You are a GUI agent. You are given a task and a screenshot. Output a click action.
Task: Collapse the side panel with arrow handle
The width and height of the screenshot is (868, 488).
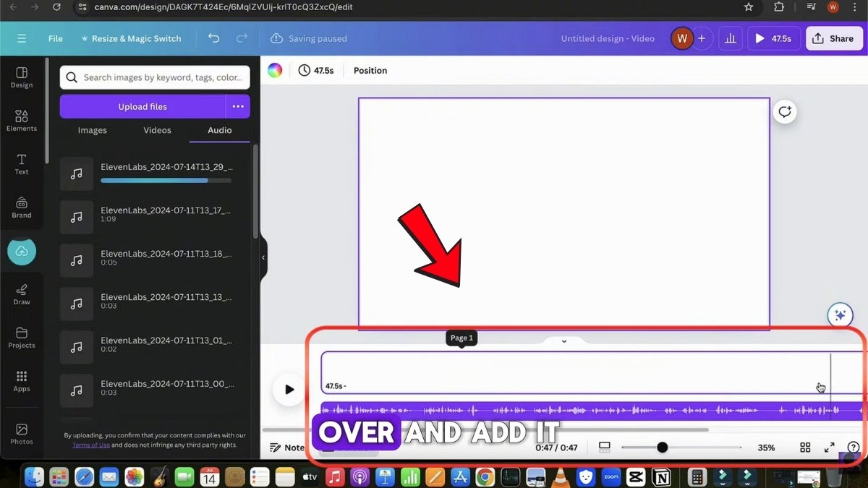[x=263, y=257]
